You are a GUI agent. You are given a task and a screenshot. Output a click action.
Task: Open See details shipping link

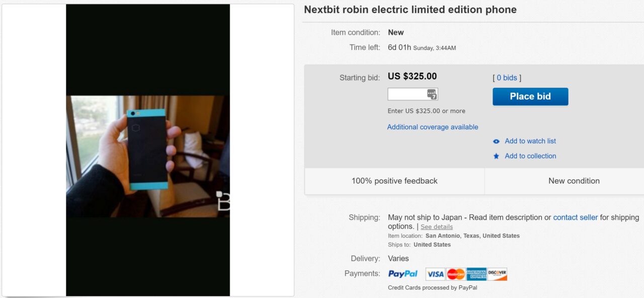click(437, 227)
